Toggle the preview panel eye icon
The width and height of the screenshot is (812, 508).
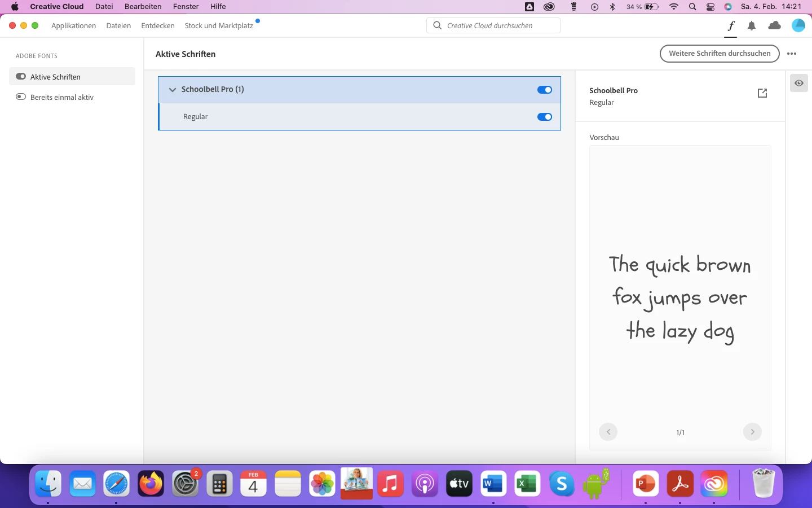pos(799,83)
